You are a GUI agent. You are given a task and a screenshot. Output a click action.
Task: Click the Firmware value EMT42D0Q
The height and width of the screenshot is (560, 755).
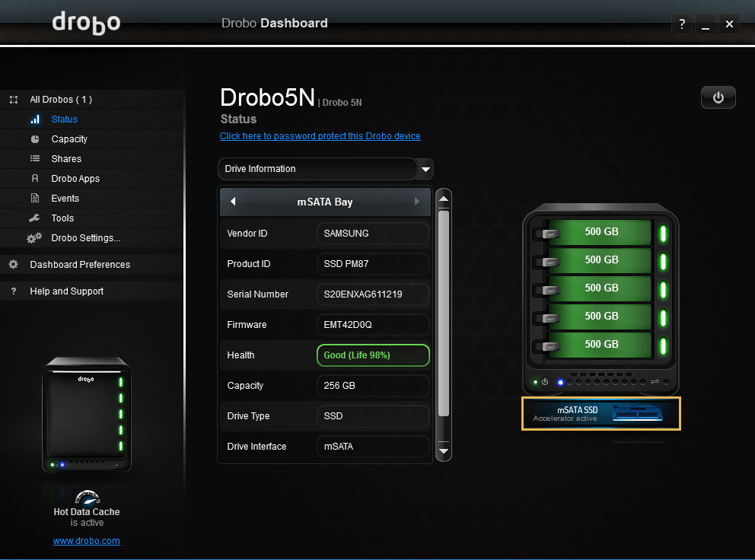373,325
